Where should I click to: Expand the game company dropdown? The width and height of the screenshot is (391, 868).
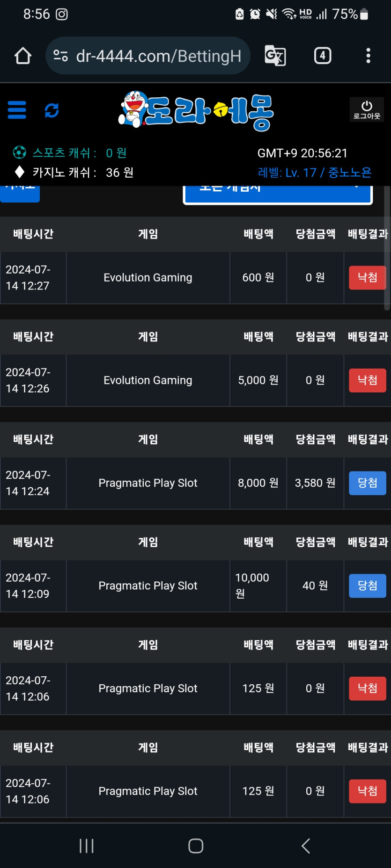(278, 194)
